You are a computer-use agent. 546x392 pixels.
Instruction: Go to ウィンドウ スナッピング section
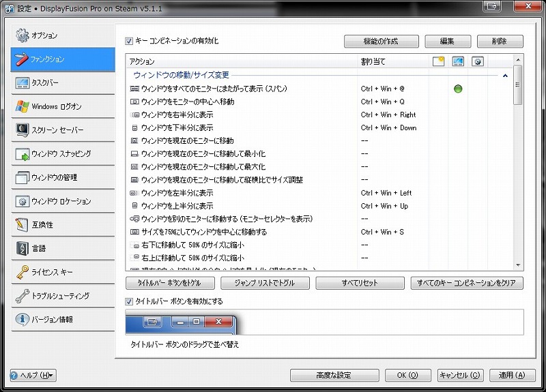(63, 154)
